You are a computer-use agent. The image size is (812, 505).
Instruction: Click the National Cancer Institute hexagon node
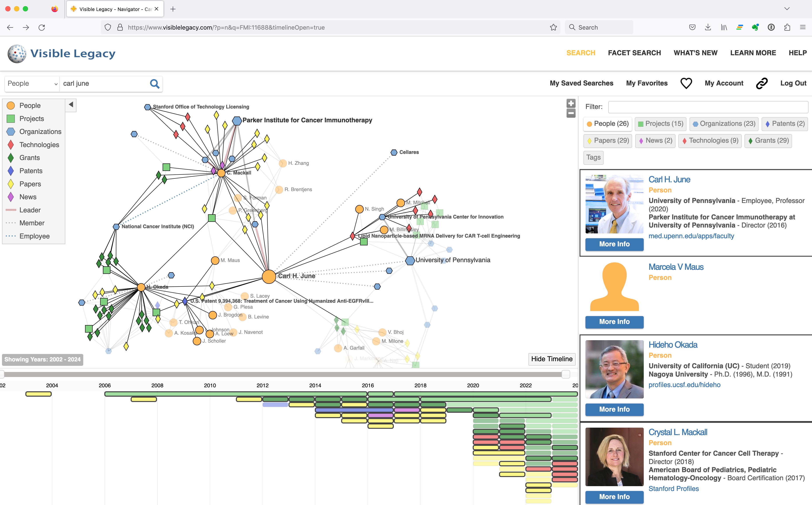[116, 227]
